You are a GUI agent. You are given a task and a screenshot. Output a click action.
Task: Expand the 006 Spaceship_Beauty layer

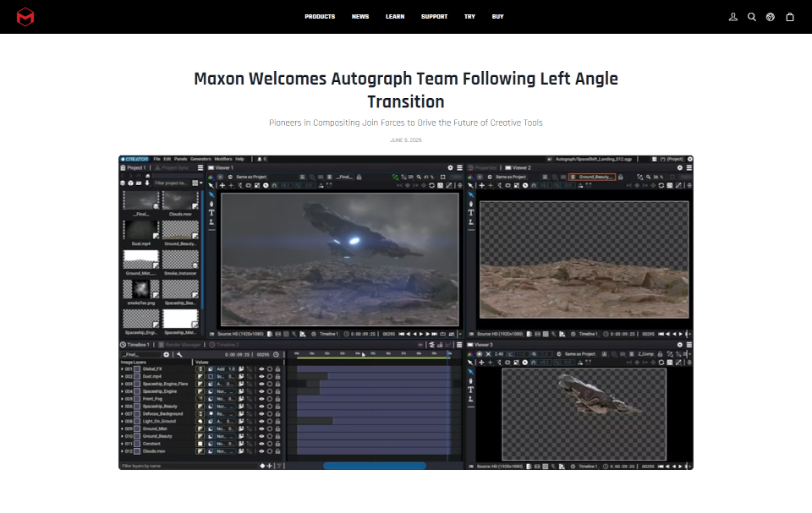tap(122, 407)
